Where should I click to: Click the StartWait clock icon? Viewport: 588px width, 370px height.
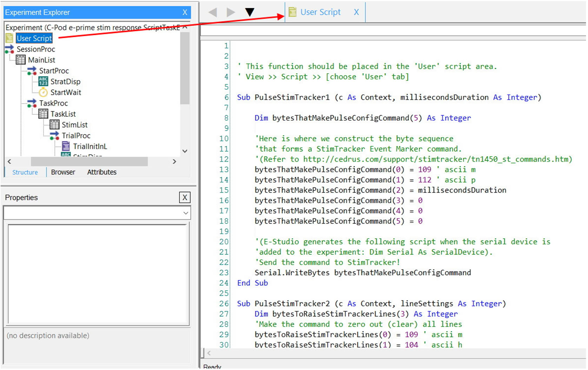(43, 92)
